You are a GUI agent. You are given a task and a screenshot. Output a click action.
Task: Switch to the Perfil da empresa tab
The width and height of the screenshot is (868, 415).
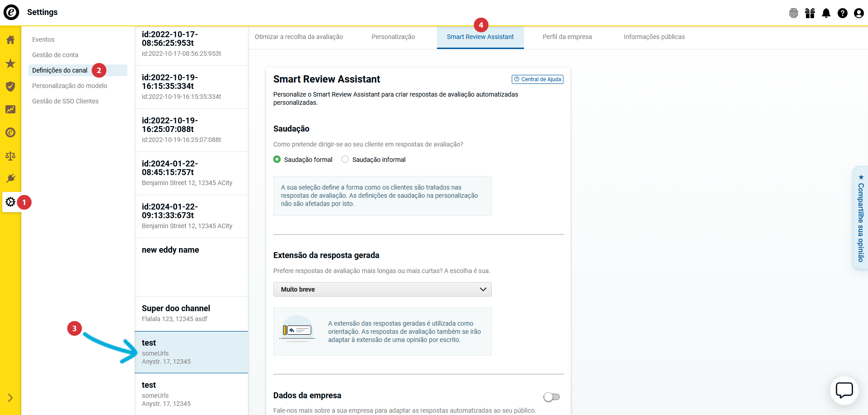[x=567, y=37]
